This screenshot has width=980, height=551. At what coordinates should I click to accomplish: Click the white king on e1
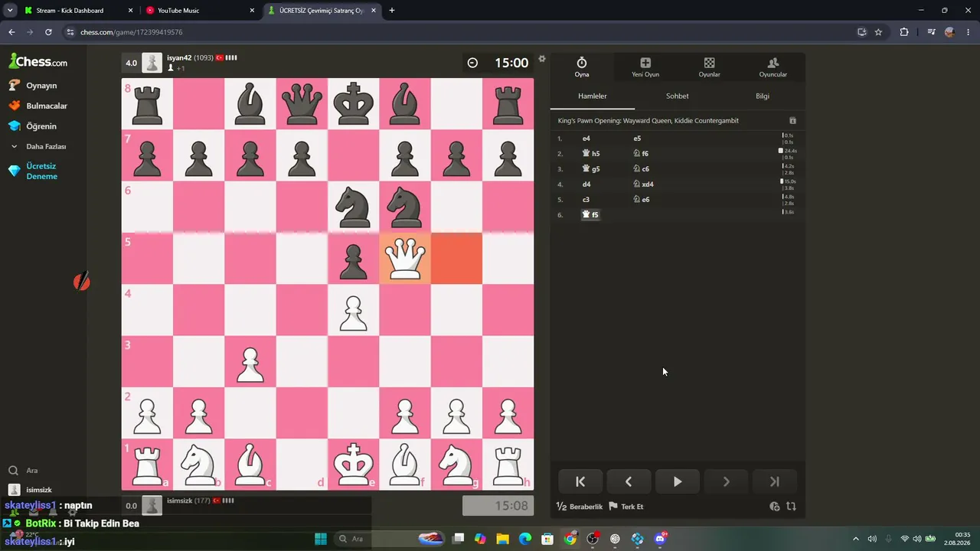[354, 464]
